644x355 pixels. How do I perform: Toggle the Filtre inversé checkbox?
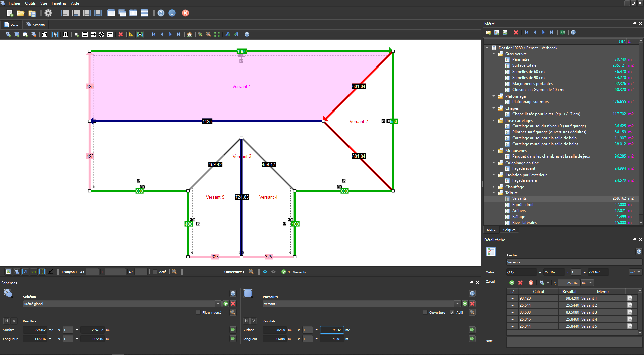(x=198, y=312)
